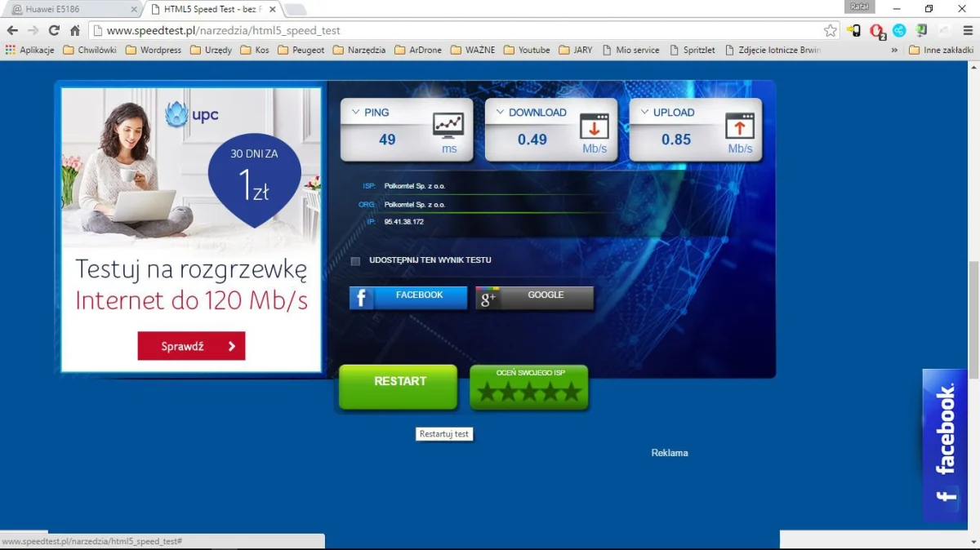
Task: Click the Facebook 'f' logo icon
Action: click(361, 298)
